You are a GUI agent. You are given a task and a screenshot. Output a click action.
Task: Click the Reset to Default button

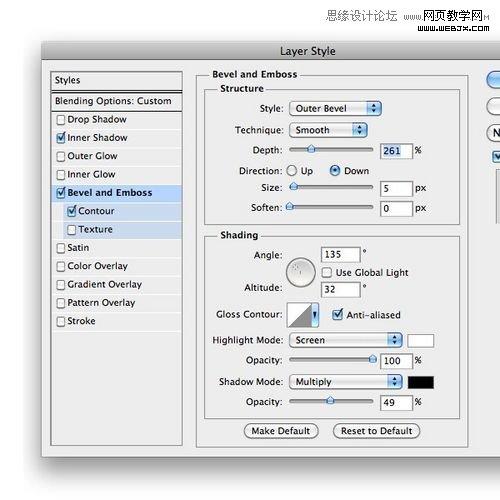pos(376,431)
